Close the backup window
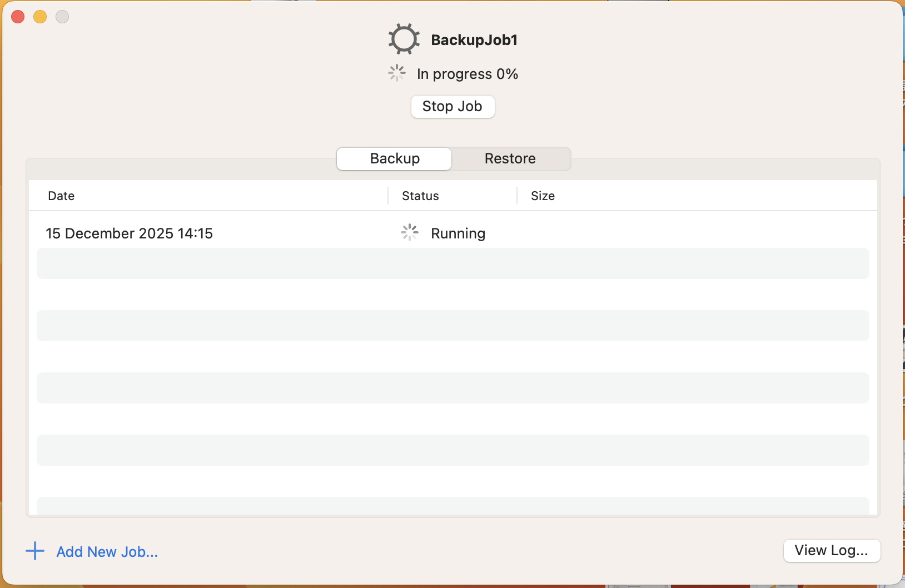This screenshot has width=905, height=588. pos(18,17)
